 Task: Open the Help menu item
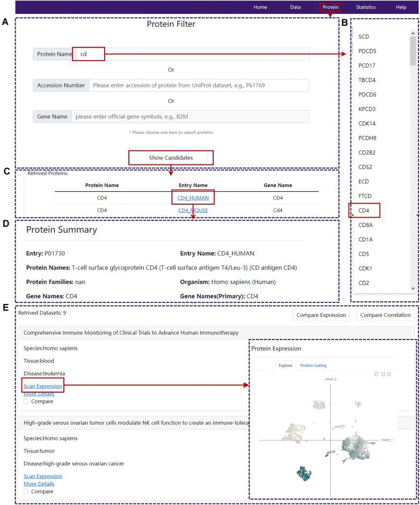[401, 7]
